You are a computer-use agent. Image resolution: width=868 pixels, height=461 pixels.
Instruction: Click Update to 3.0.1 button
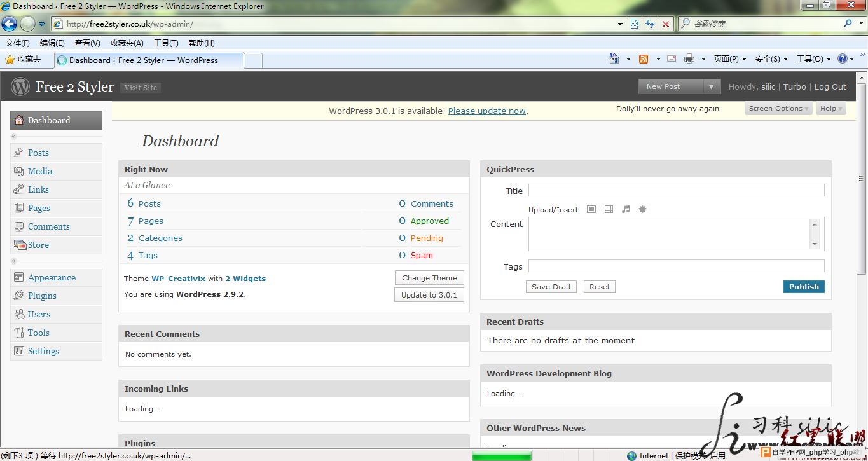click(x=429, y=295)
